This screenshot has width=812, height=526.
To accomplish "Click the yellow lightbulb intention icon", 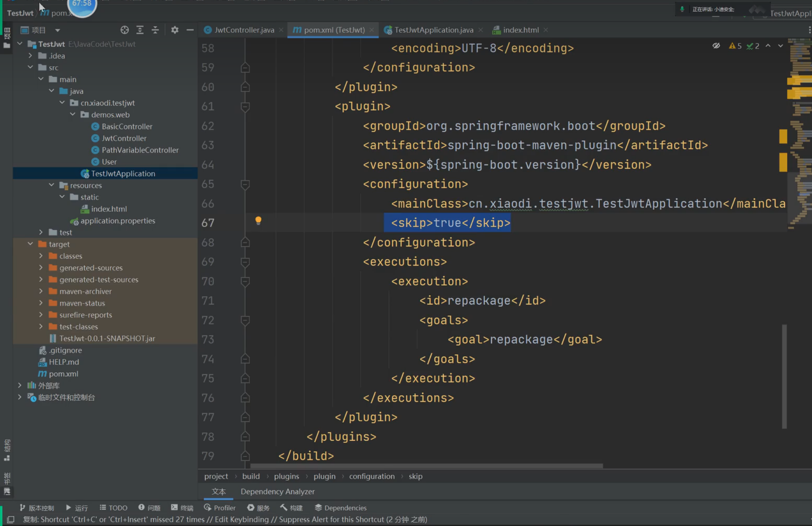I will point(258,220).
